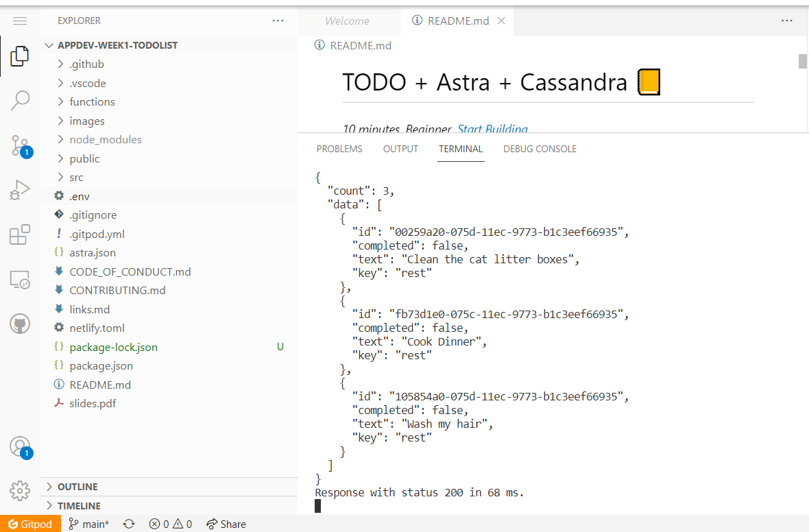Open CODE_OF_CONDUCT.md file
The width and height of the screenshot is (809, 532).
[169, 271]
